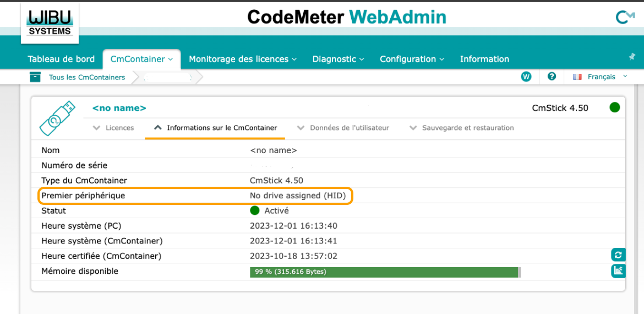Expand Sauvegarde et restauration tab

point(462,128)
